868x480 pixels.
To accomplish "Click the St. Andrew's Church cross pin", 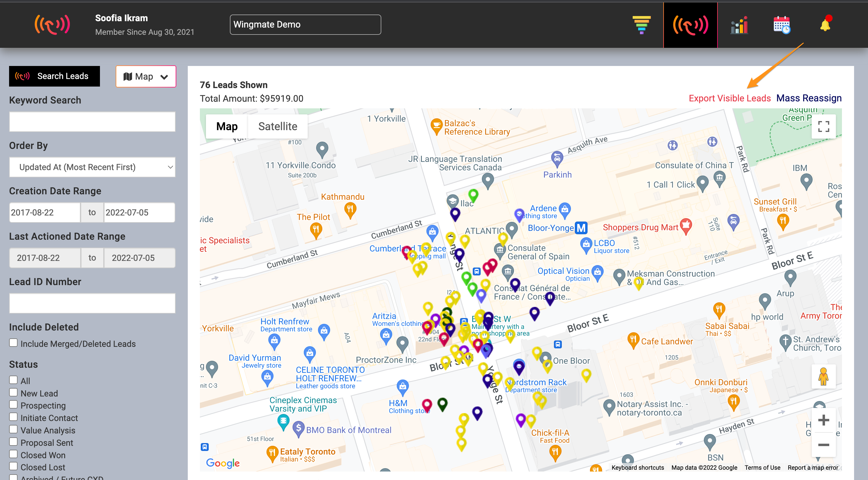I will (x=785, y=343).
